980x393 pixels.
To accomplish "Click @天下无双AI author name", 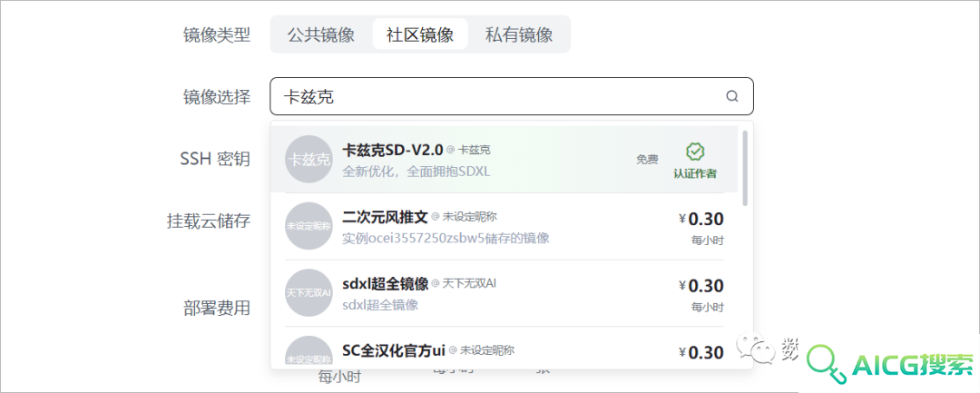I will tap(465, 284).
